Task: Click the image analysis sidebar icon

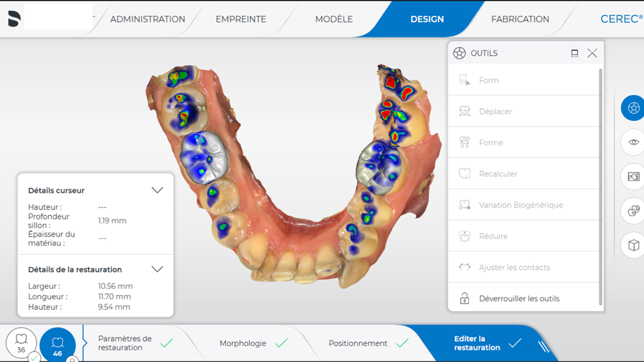Action: click(633, 176)
